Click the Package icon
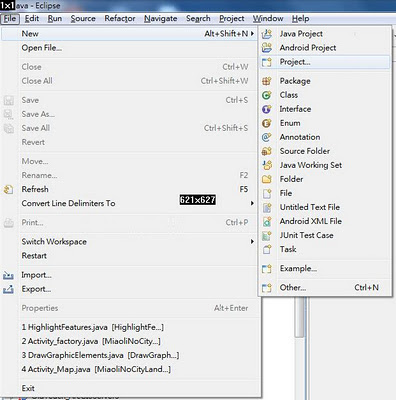This screenshot has height=400, width=396. point(267,81)
